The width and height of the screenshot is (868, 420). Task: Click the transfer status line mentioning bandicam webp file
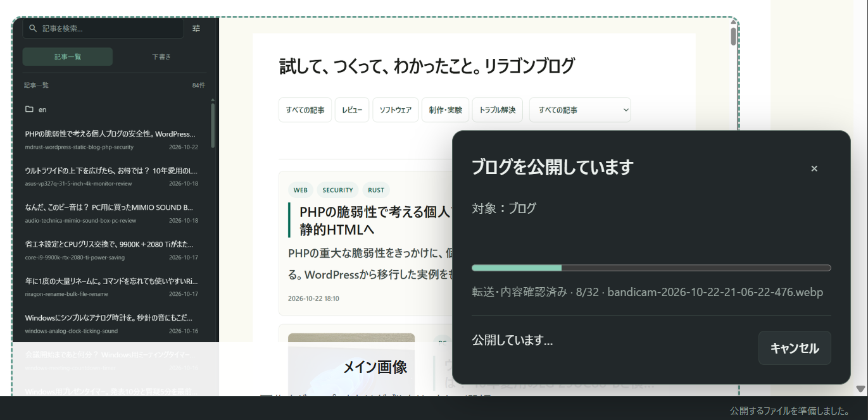[648, 292]
